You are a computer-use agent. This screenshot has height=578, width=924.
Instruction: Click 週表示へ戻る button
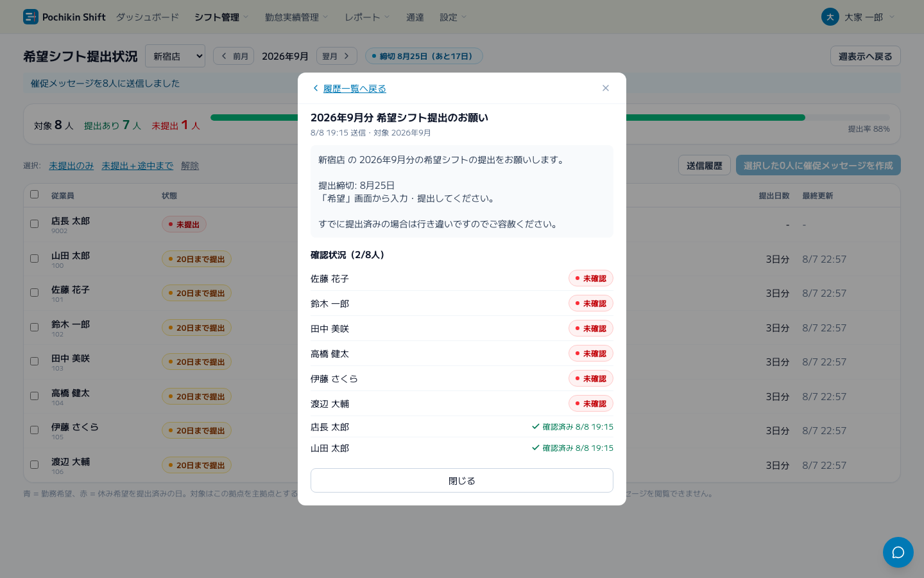pyautogui.click(x=866, y=56)
